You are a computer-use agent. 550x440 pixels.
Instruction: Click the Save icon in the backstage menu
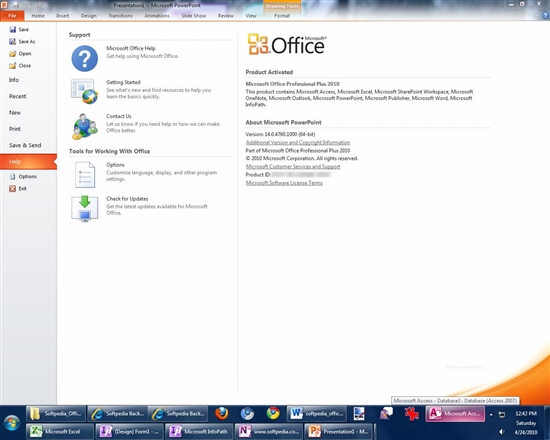(13, 29)
